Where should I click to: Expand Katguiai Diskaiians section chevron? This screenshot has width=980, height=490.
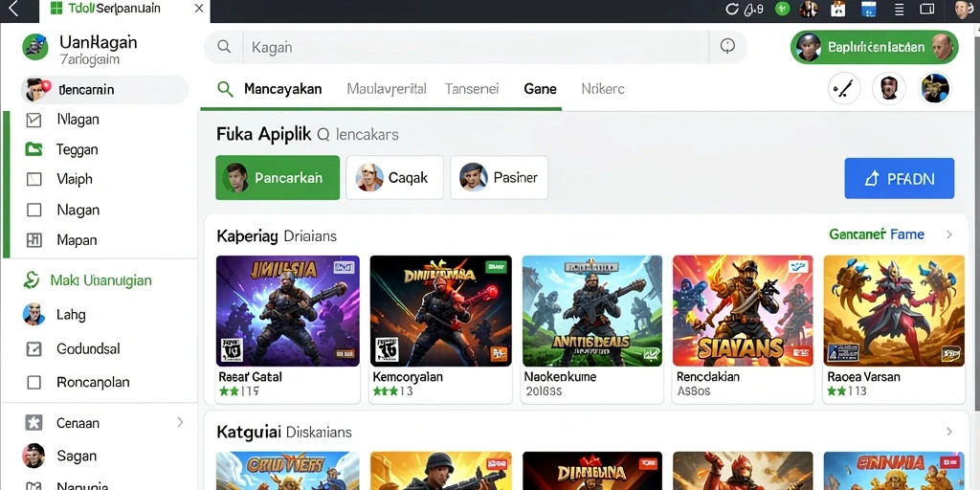tap(948, 432)
